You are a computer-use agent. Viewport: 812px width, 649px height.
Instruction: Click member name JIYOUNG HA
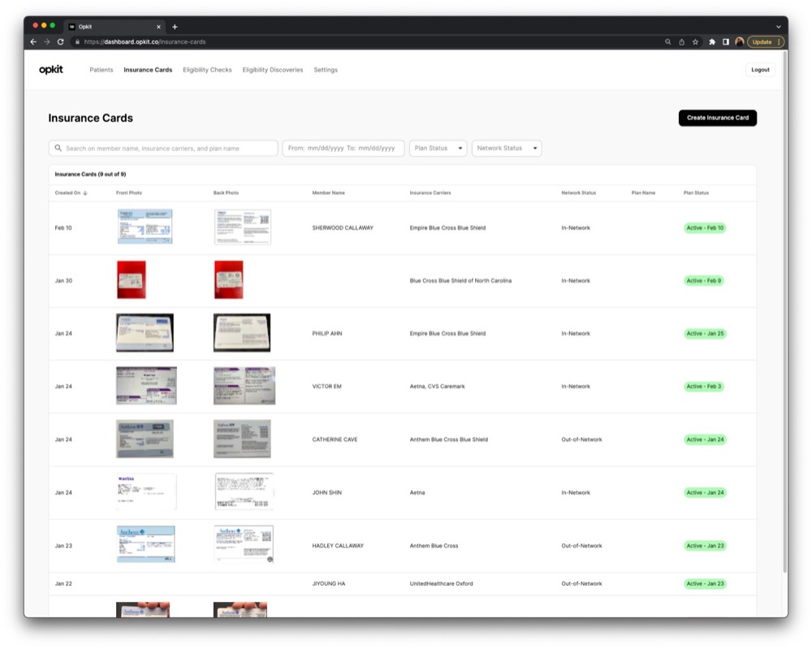[x=329, y=584]
